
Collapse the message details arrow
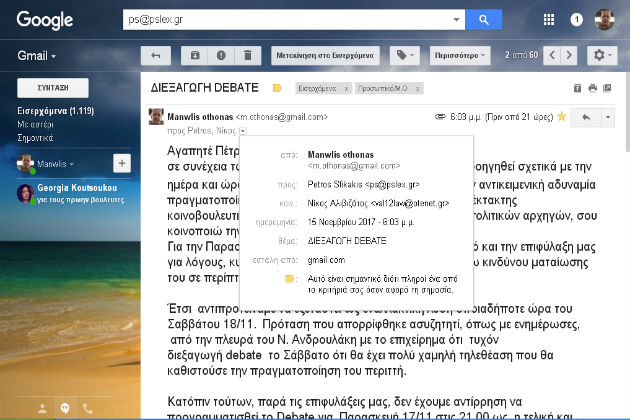243,131
